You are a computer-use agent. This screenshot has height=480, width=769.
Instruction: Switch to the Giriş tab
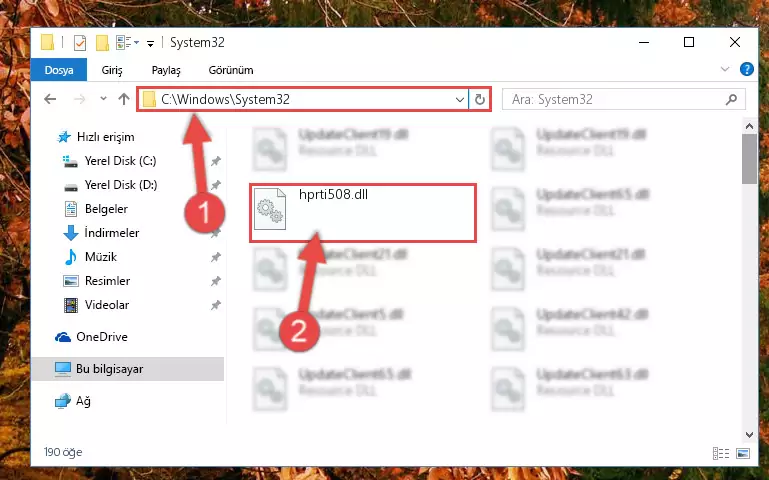pos(112,70)
